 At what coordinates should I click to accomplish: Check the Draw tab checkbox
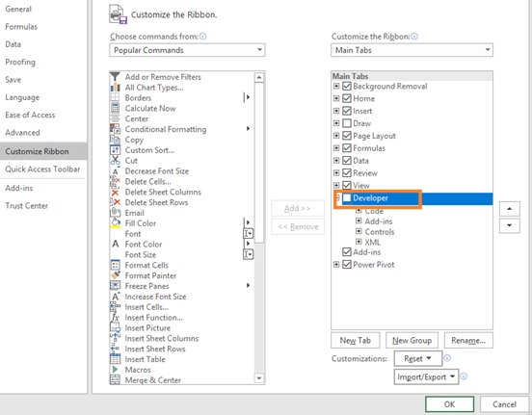click(346, 123)
